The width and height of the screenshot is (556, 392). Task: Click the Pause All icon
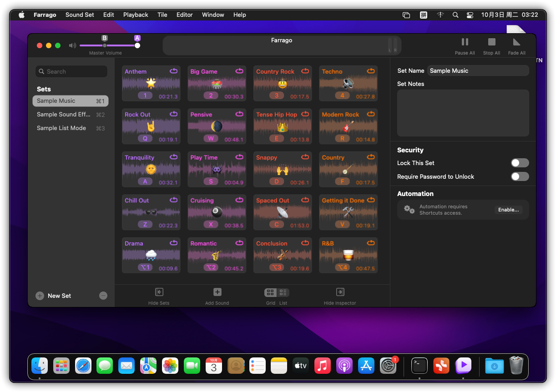coord(465,42)
